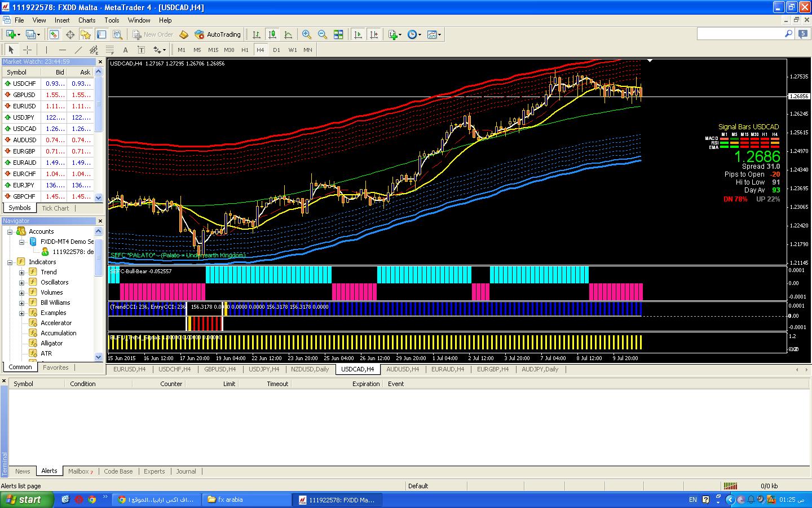The width and height of the screenshot is (812, 508).
Task: Zoom in on the chart
Action: pos(307,34)
